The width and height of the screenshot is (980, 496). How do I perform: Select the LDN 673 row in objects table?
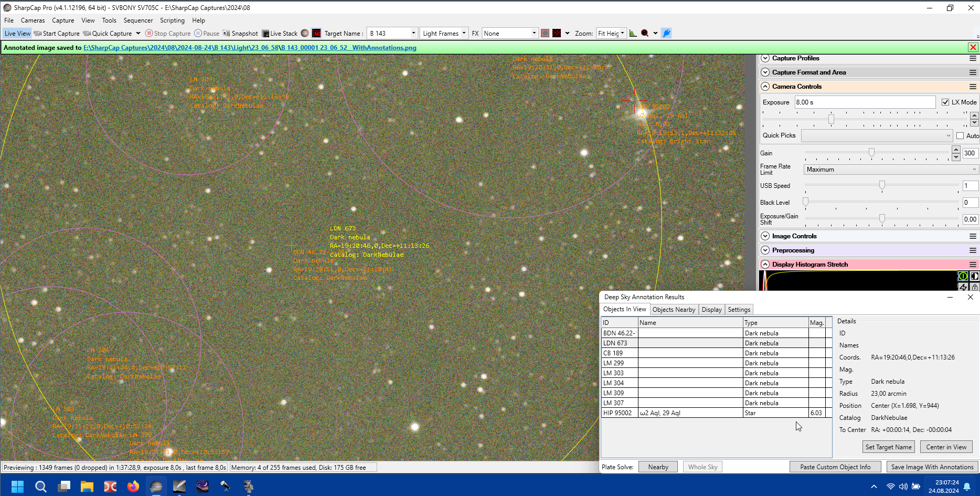pyautogui.click(x=716, y=343)
